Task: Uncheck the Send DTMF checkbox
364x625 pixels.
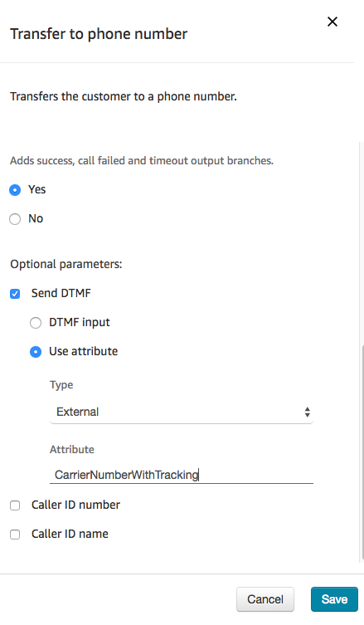Action: coord(15,294)
